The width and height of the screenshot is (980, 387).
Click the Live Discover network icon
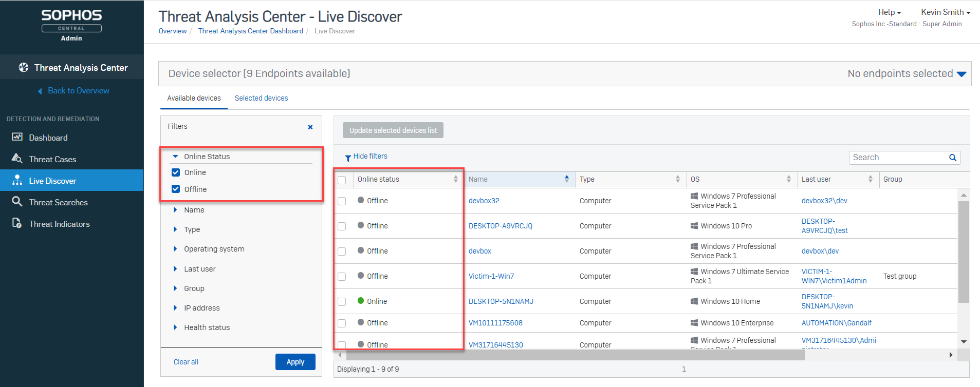coord(17,180)
